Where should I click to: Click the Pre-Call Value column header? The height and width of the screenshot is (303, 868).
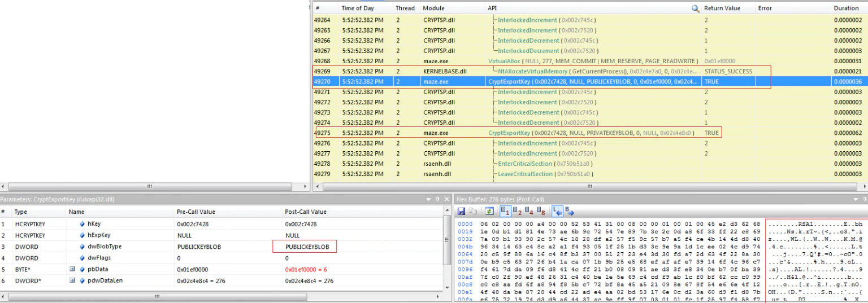(227, 212)
